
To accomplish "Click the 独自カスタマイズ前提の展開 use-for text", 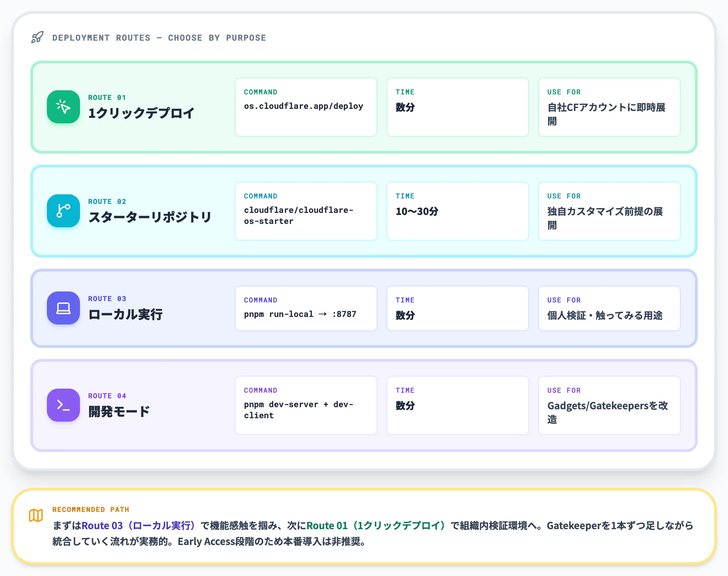I will tap(605, 218).
